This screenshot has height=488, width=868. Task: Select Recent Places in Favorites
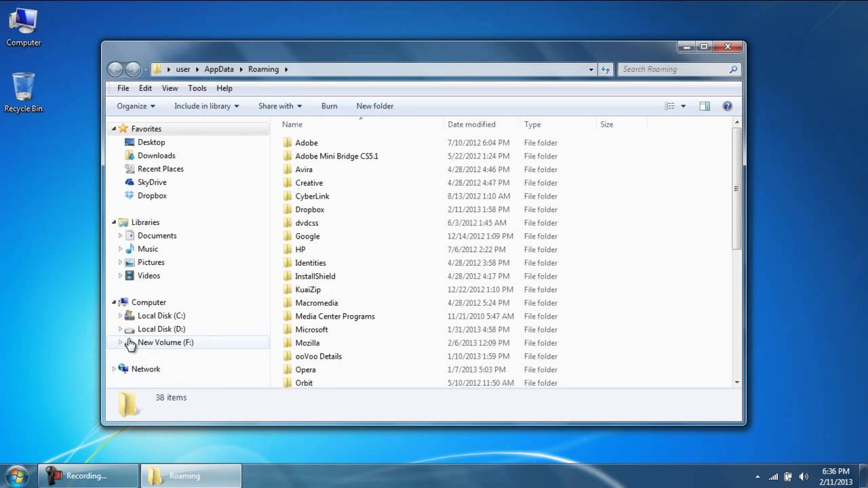click(161, 169)
